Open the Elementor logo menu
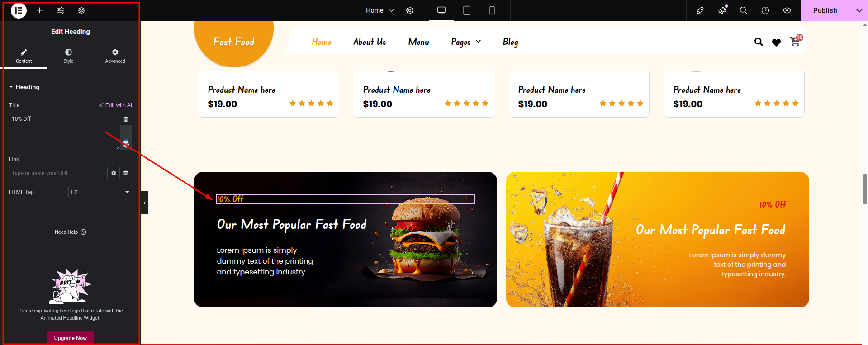This screenshot has height=345, width=868. [x=19, y=10]
